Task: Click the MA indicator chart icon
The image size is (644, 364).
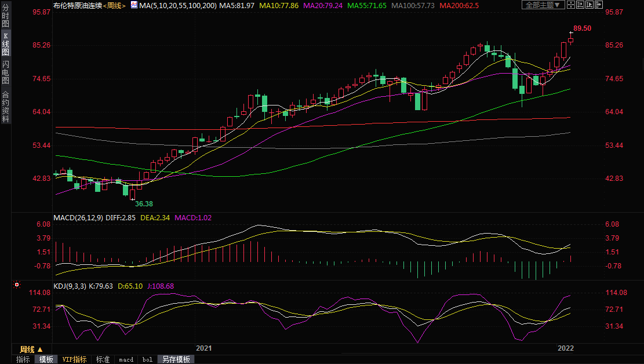Action: tap(133, 5)
